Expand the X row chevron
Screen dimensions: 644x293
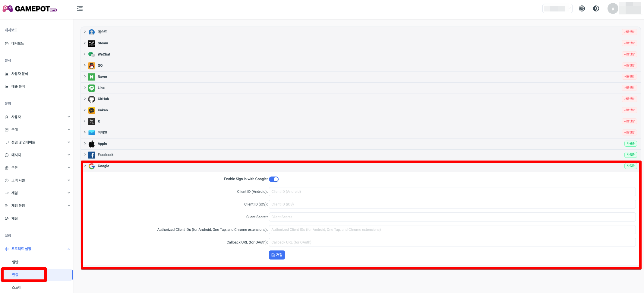(85, 121)
